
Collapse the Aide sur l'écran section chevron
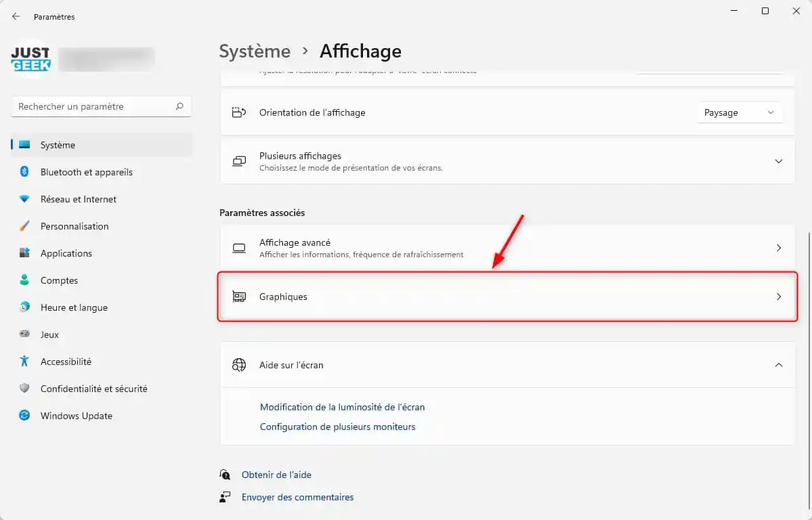click(778, 365)
